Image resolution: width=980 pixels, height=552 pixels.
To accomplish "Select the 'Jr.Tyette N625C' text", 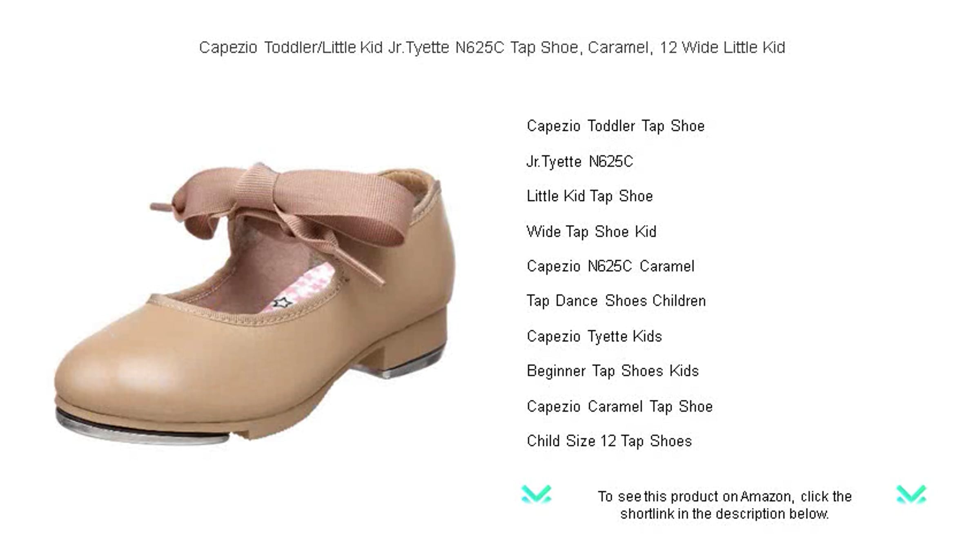I will pyautogui.click(x=580, y=162).
